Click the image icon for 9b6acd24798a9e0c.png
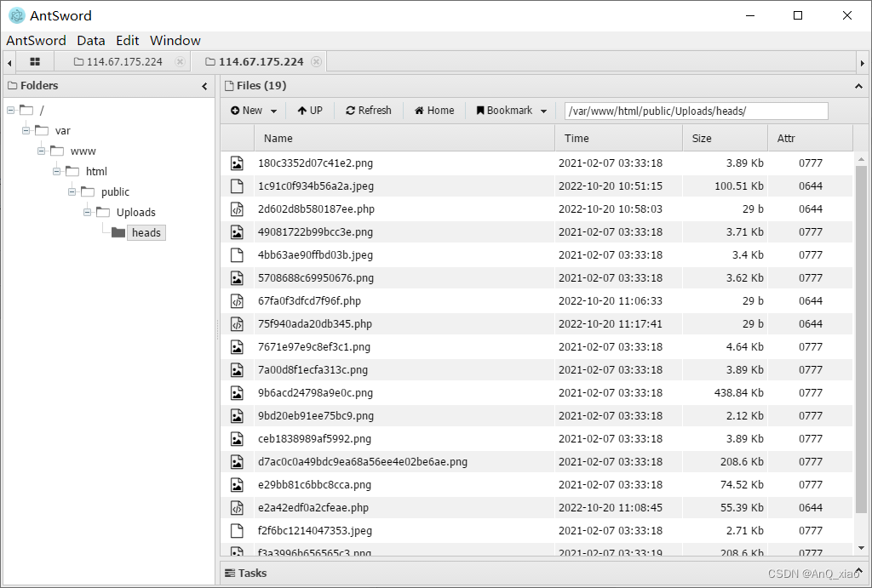This screenshot has width=872, height=588. (237, 393)
